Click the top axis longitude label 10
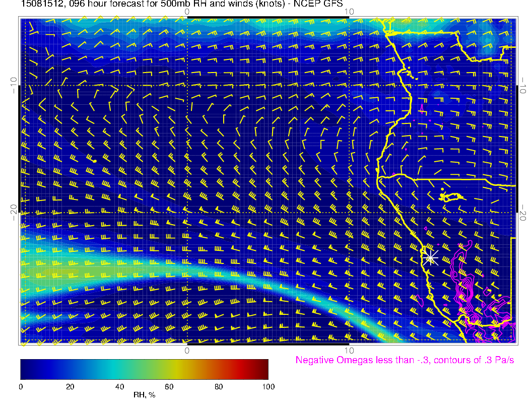This screenshot has height=411, width=532. point(349,12)
